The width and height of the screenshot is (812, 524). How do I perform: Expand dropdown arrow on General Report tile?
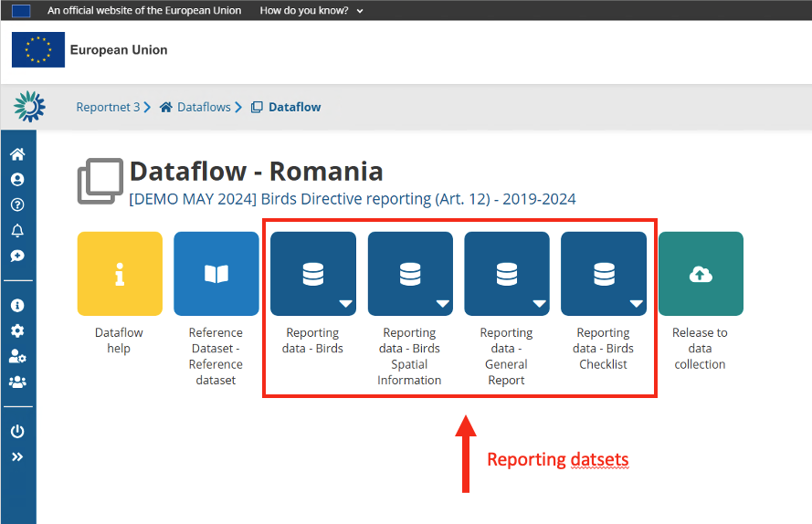pos(539,304)
